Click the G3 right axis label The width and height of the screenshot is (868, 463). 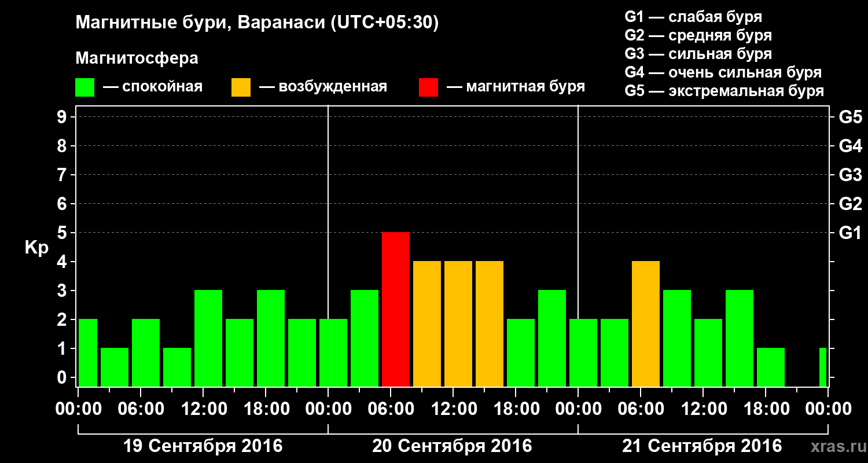[850, 175]
